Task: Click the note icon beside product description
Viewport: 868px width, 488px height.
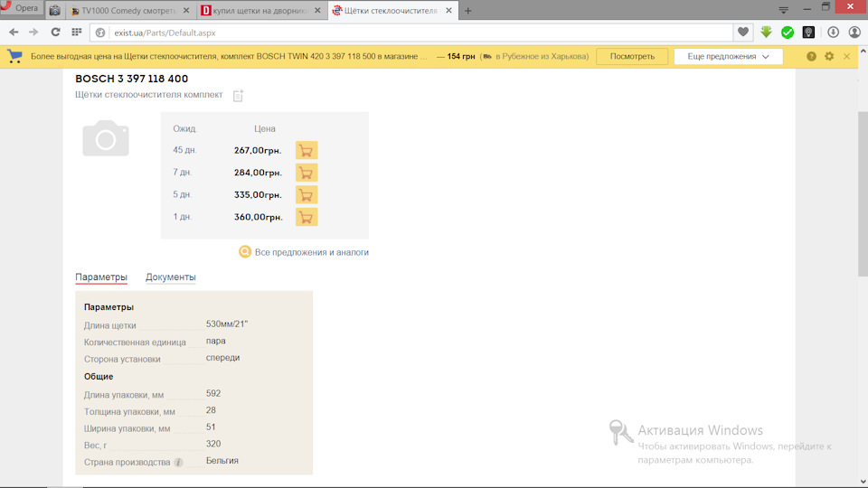Action: pyautogui.click(x=238, y=96)
